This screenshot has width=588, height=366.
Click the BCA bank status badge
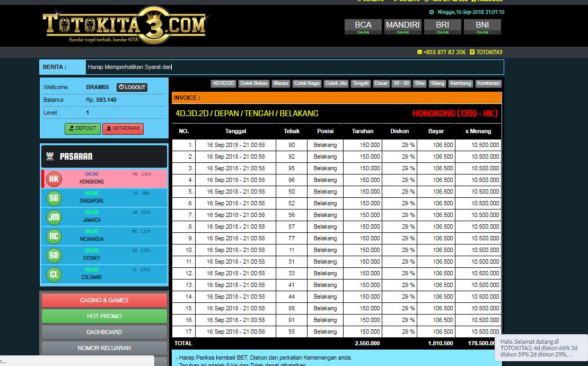pos(363,27)
